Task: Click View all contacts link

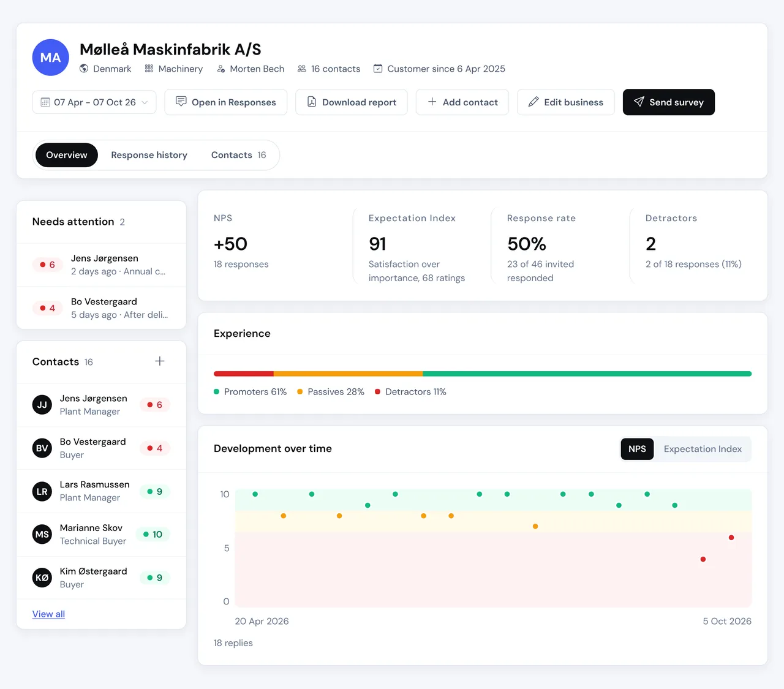Action: point(48,614)
